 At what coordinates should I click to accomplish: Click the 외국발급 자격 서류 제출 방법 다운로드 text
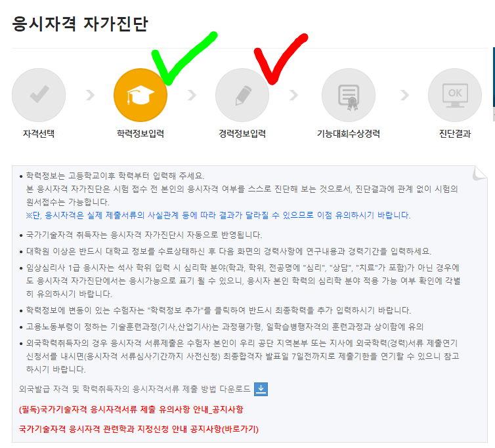[x=135, y=390]
